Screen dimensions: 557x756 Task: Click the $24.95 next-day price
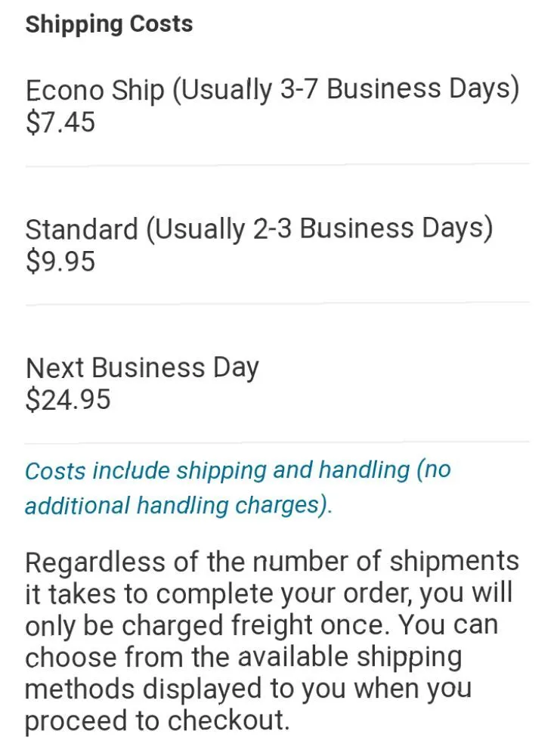click(x=68, y=400)
